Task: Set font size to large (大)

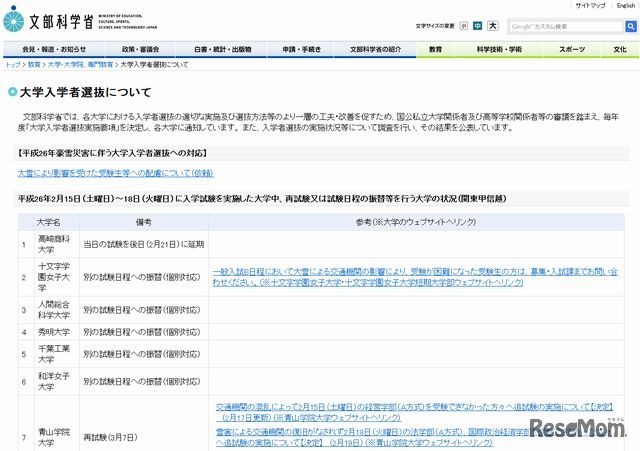Action: pyautogui.click(x=493, y=26)
